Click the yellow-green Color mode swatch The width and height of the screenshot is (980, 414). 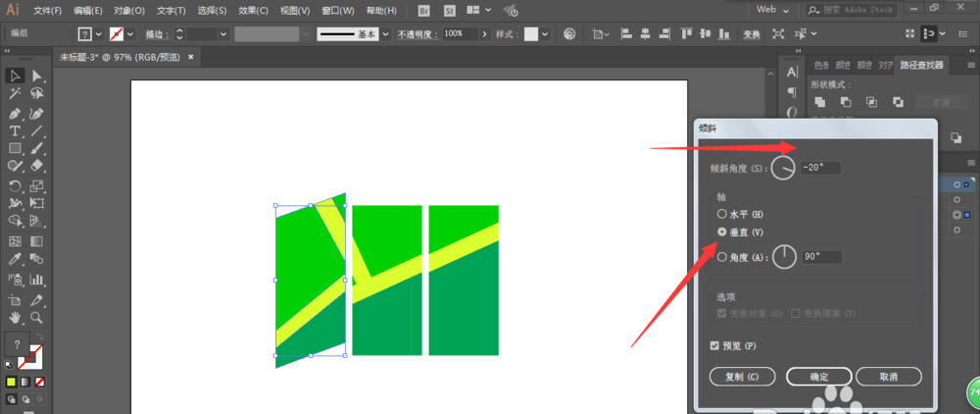tap(12, 382)
